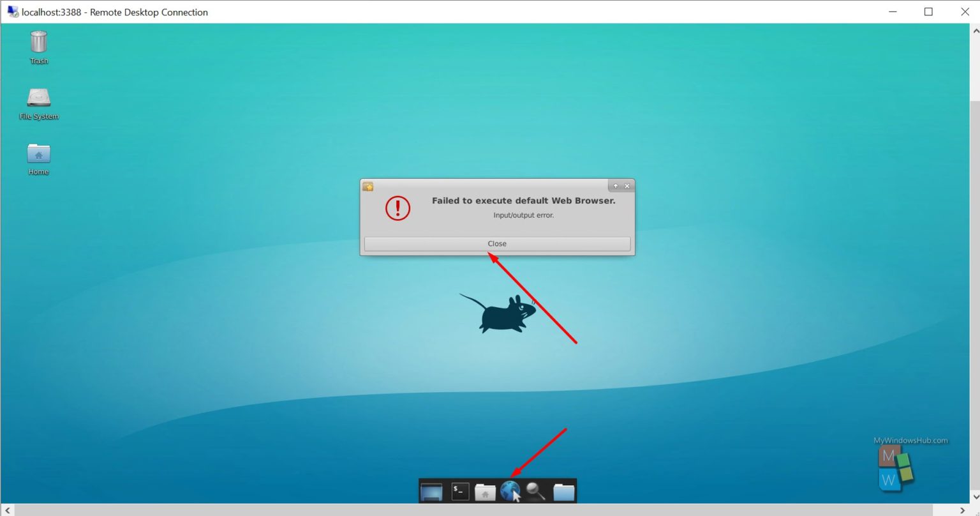Viewport: 980px width, 516px height.
Task: Open the home directory folder in the dock
Action: 484,490
